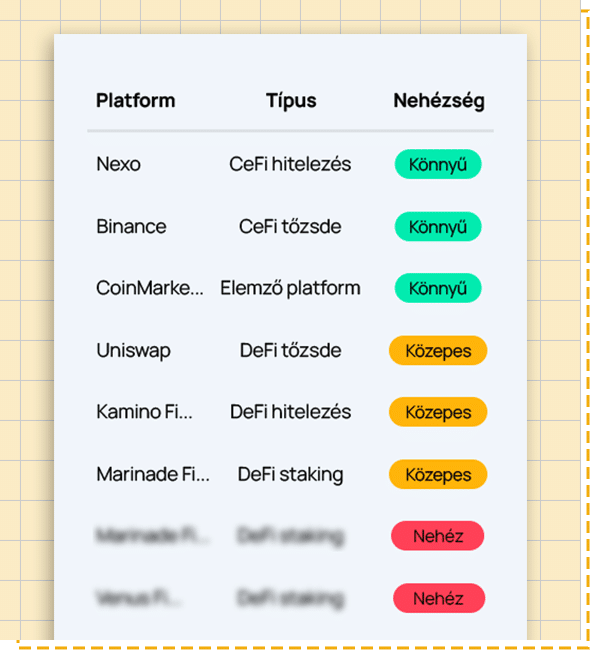590x650 pixels.
Task: Select the Könnyű tag for Elemző platform
Action: point(438,288)
